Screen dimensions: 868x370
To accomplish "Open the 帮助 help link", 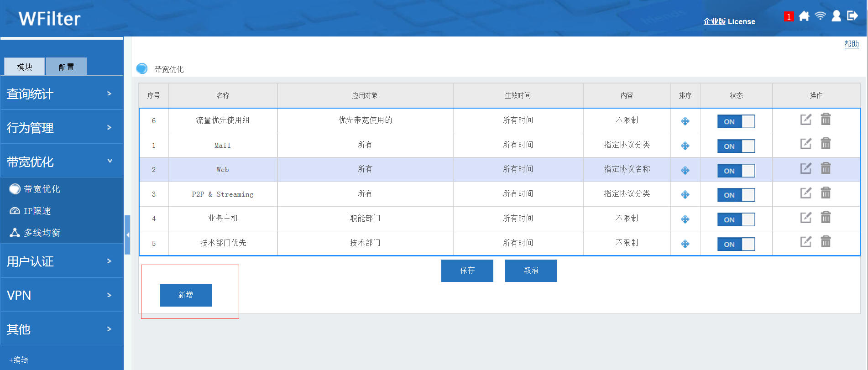I will point(851,44).
